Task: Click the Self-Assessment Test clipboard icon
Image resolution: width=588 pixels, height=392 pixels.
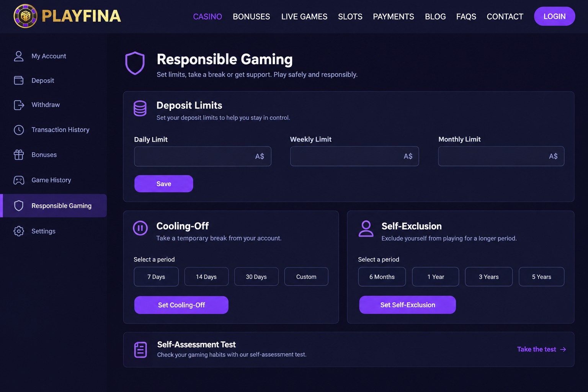Action: coord(140,350)
